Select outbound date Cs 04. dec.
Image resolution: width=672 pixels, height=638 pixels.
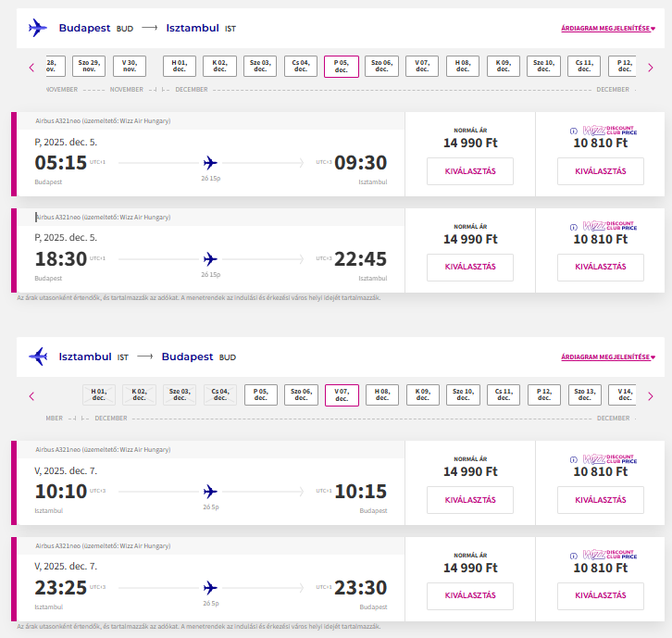301,67
